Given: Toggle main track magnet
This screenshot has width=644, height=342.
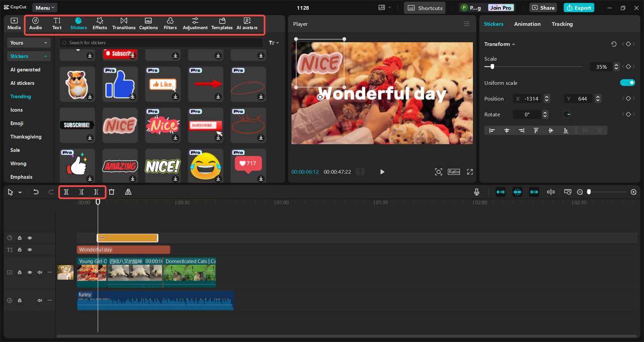Looking at the screenshot, I should pos(501,192).
